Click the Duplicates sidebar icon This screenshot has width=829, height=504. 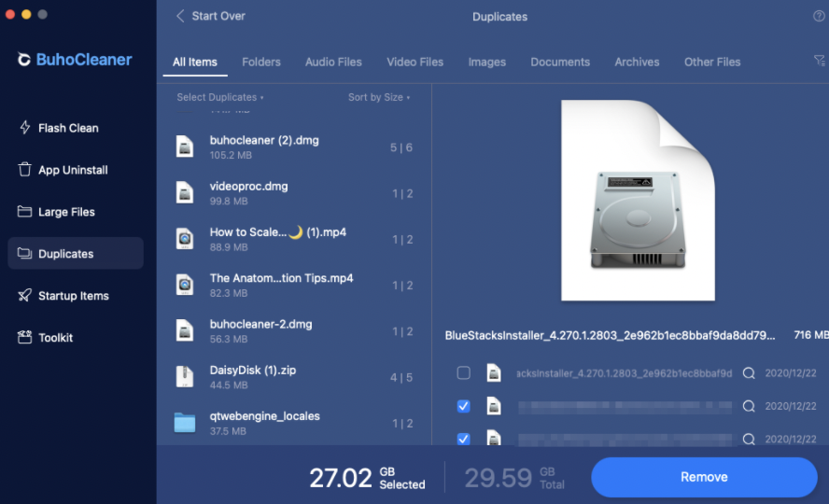24,253
